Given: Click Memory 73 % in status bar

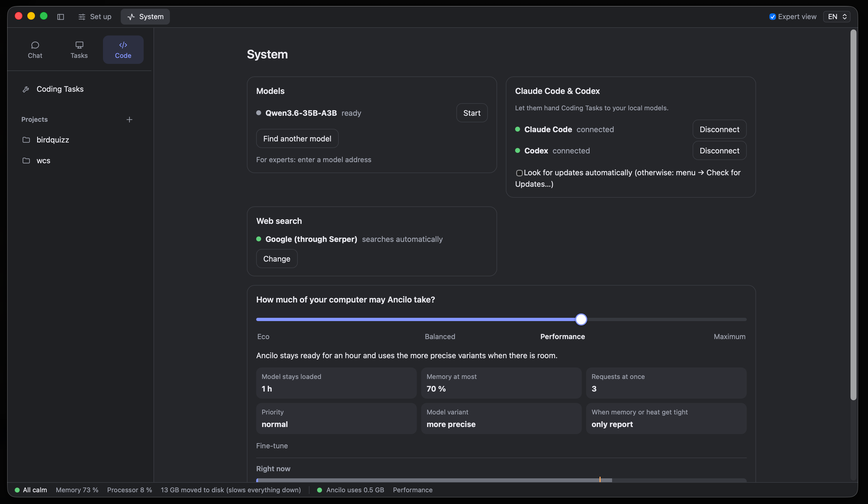Looking at the screenshot, I should [77, 490].
